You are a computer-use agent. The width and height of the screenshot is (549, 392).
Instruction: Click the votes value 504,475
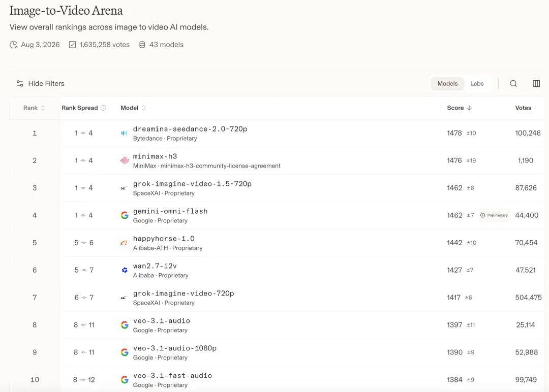click(x=528, y=298)
